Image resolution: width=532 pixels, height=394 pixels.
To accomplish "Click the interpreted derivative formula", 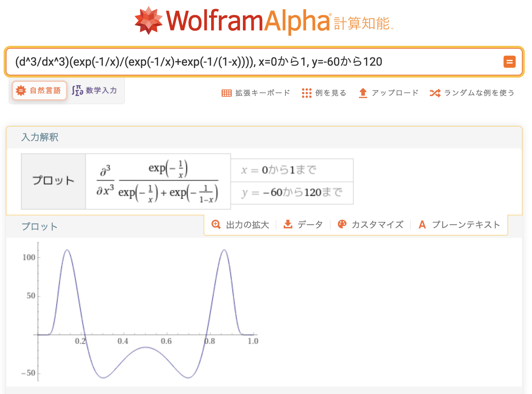I will (158, 181).
